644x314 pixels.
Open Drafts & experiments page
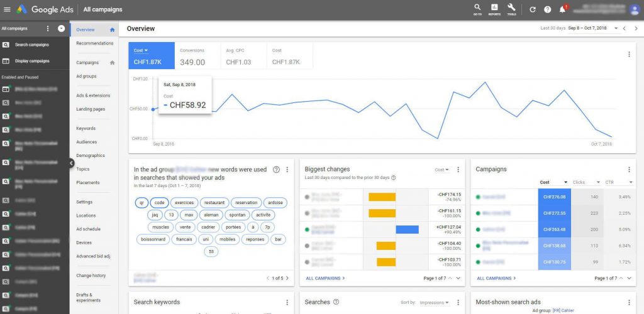[88, 298]
